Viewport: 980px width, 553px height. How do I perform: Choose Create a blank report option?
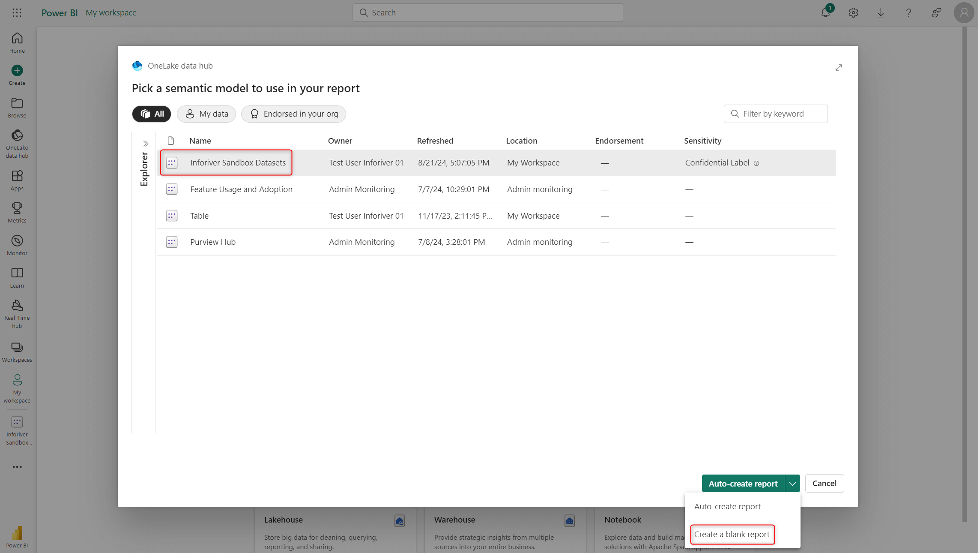pyautogui.click(x=732, y=534)
